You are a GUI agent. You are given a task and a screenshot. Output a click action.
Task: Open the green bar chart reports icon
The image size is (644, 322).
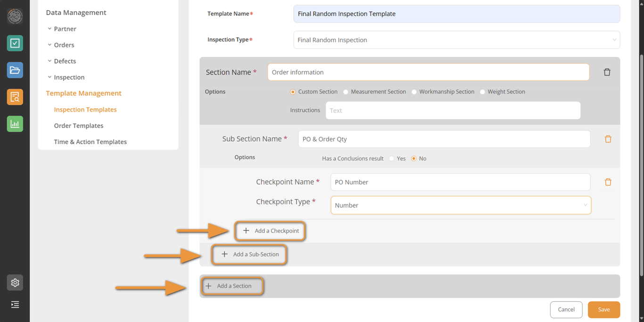(15, 124)
